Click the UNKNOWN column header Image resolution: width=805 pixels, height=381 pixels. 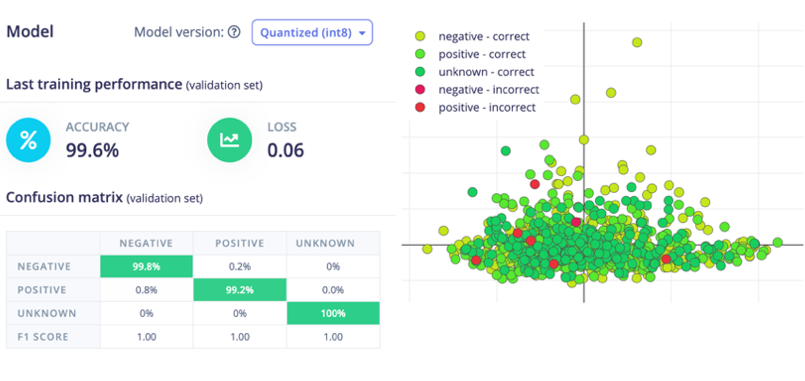[x=325, y=243]
